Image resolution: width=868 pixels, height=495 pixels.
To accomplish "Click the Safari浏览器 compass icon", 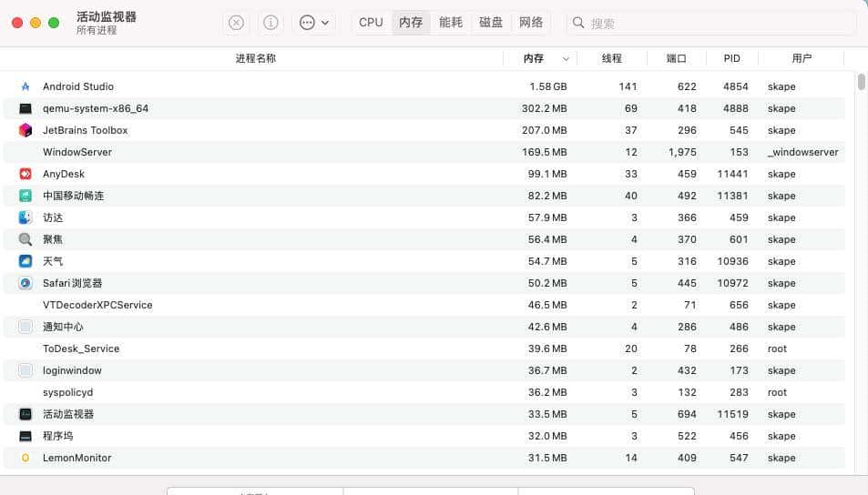I will click(26, 283).
